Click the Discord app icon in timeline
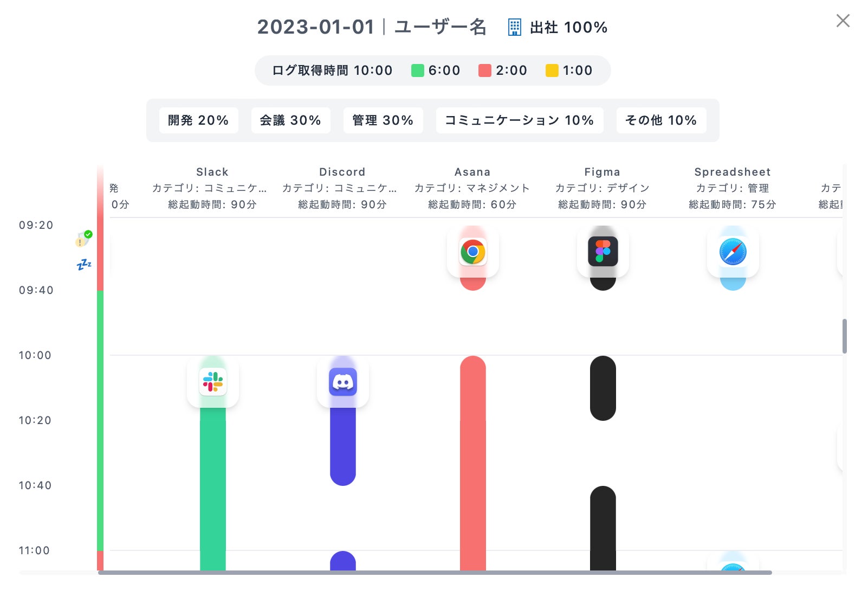Viewport: 868px width, 590px height. (x=343, y=382)
